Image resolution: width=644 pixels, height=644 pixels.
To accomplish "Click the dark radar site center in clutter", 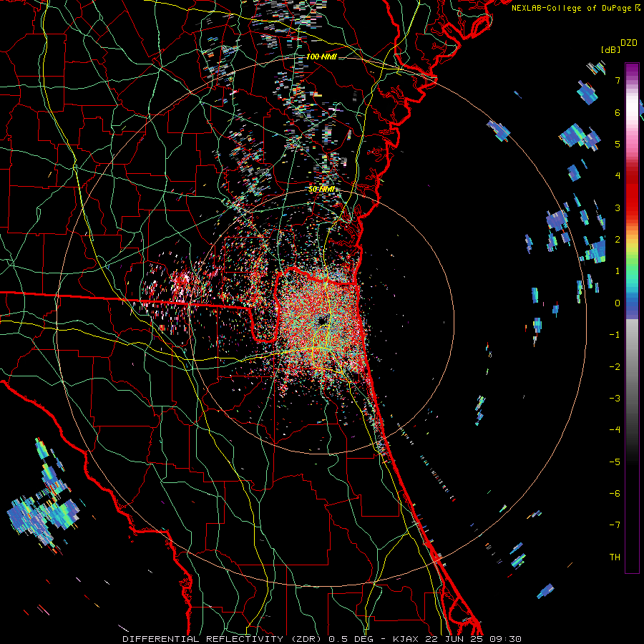I will pyautogui.click(x=323, y=321).
